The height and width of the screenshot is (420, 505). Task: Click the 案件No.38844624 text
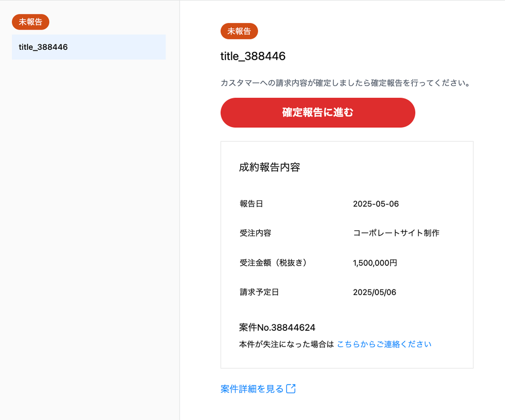[277, 327]
